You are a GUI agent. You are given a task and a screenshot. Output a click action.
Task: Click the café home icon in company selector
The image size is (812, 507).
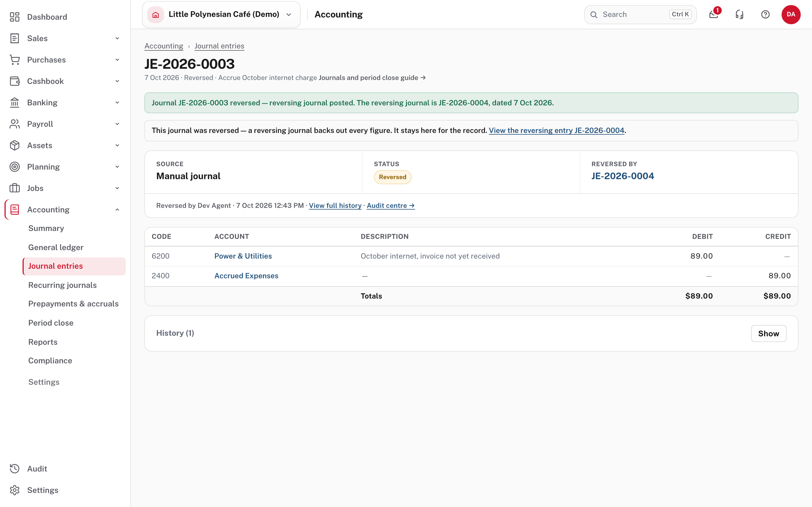[x=156, y=14]
